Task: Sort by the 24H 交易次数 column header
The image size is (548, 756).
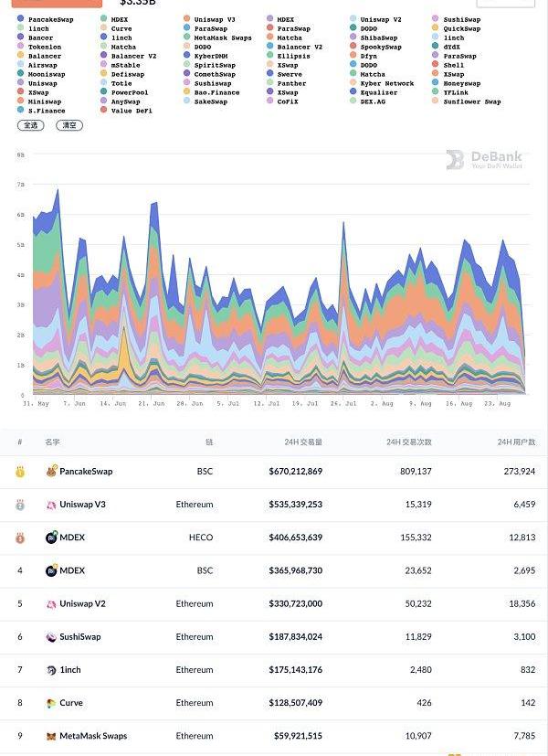Action: click(x=408, y=442)
